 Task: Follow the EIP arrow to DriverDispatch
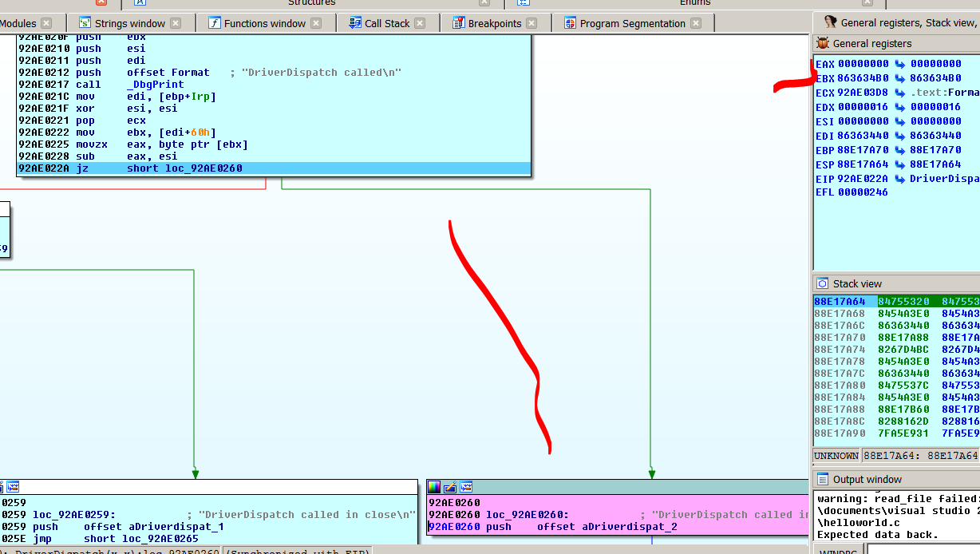coord(899,179)
